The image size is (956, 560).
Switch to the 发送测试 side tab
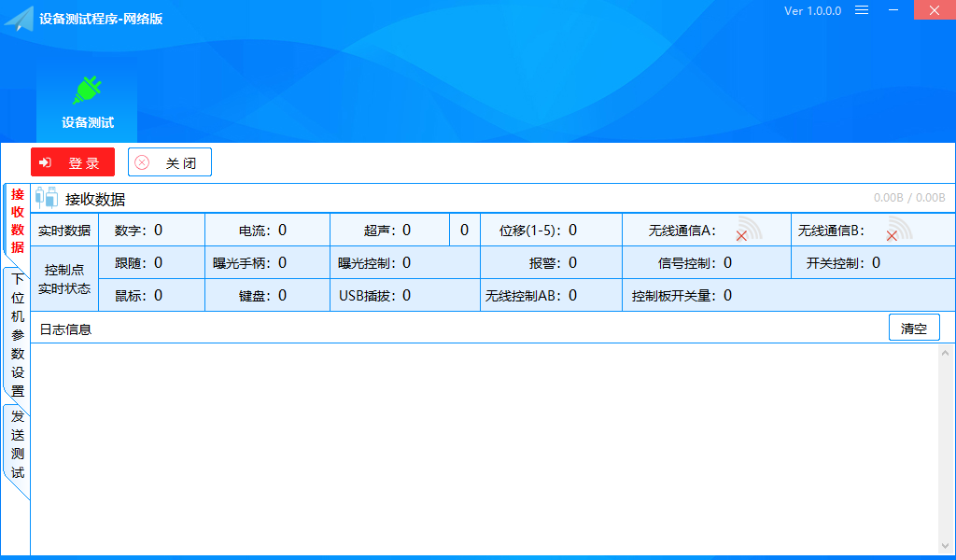[18, 445]
